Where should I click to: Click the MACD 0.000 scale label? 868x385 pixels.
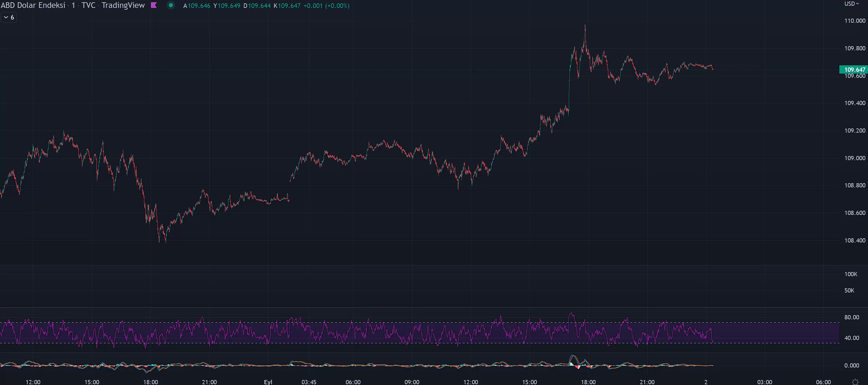851,365
